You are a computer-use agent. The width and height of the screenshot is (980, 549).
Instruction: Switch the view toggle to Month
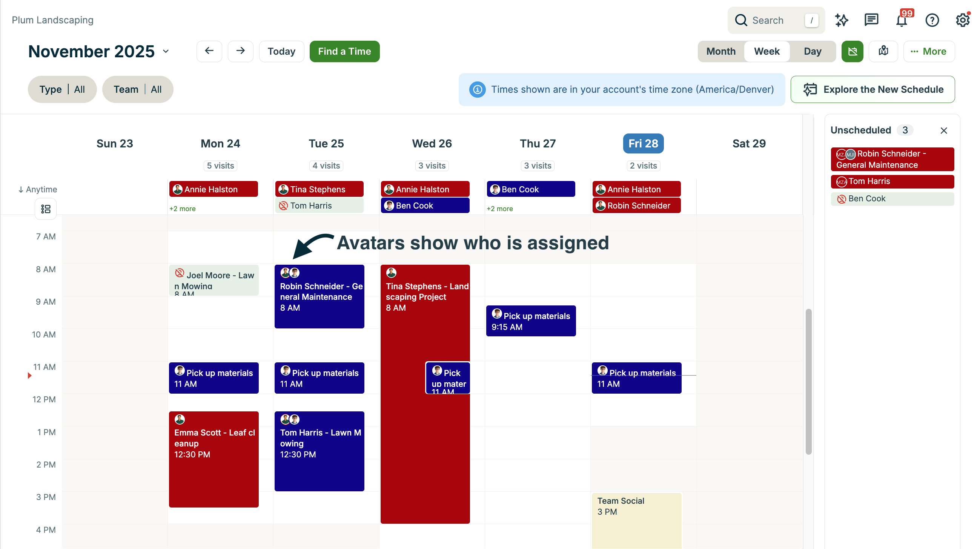[721, 51]
